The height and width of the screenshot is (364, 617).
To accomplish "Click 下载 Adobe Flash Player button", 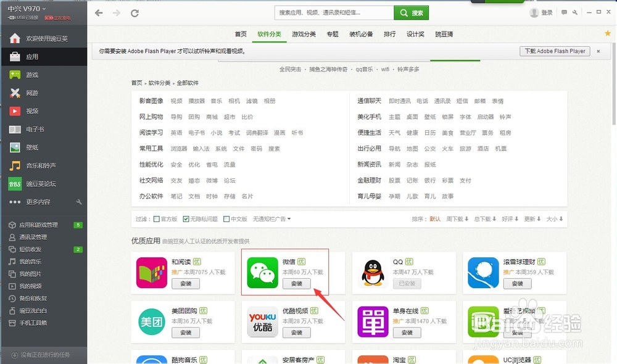I will (x=555, y=51).
